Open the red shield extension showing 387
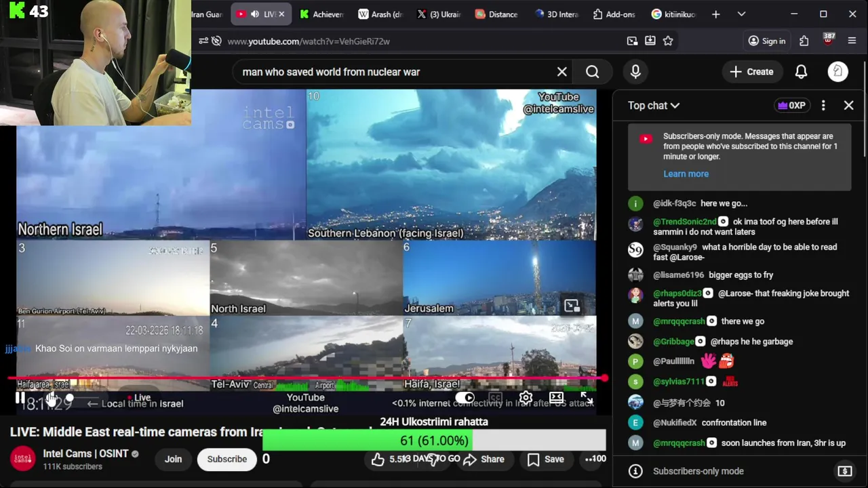This screenshot has height=488, width=868. [828, 40]
